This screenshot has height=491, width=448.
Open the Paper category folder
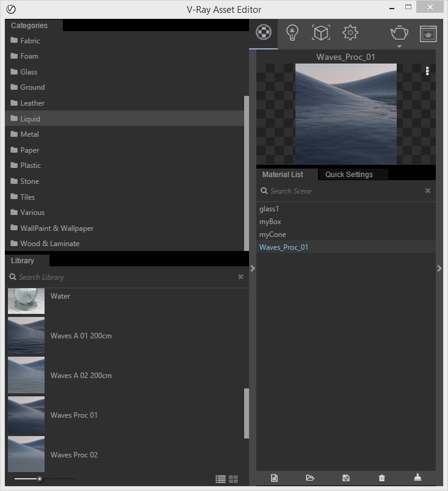click(x=125, y=150)
